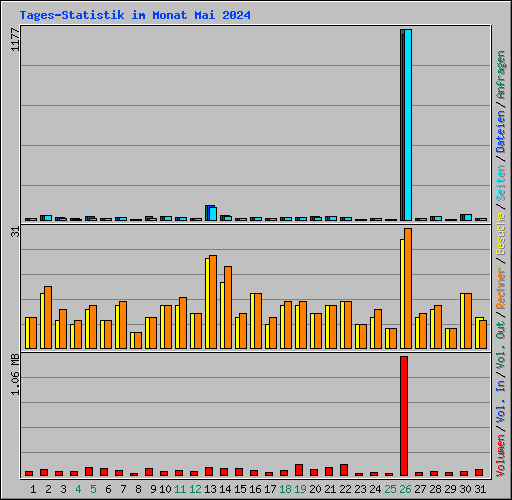Click the 'Anfragen' legend label

click(x=501, y=75)
